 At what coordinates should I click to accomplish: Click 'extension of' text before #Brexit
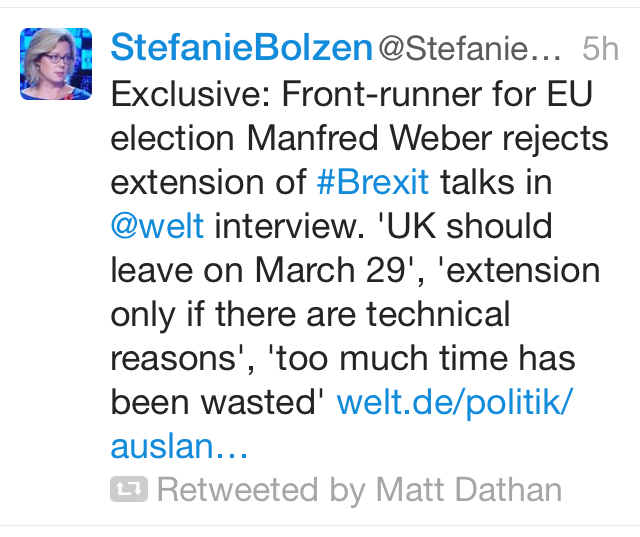coord(209,182)
